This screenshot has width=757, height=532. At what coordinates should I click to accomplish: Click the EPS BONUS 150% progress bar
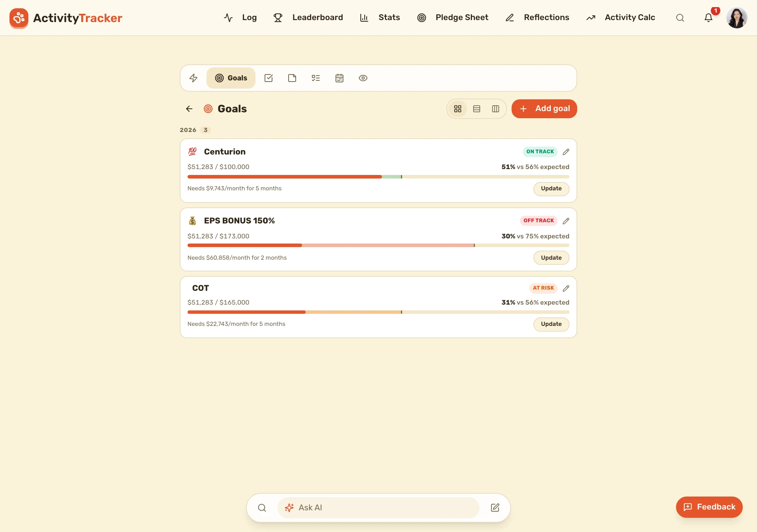click(x=378, y=246)
